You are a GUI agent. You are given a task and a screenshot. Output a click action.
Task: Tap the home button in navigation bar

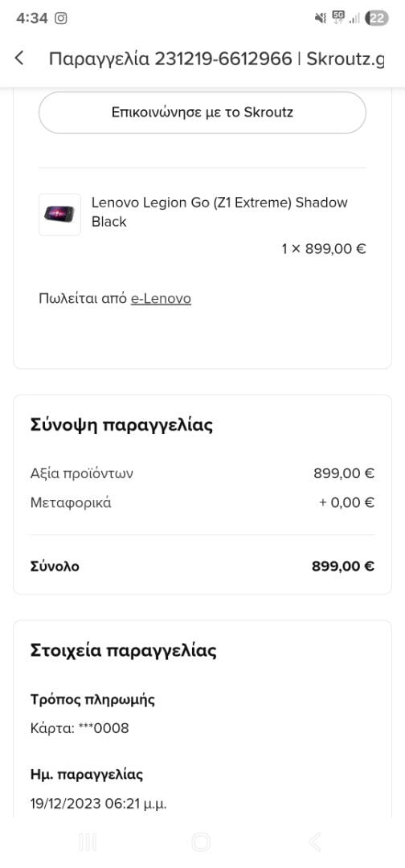201,842
